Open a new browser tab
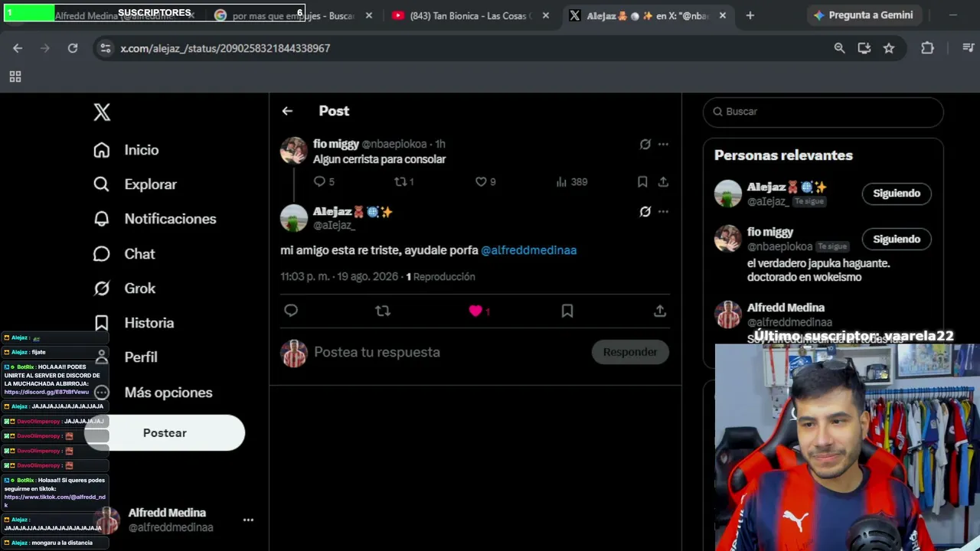The image size is (980, 551). 750,15
